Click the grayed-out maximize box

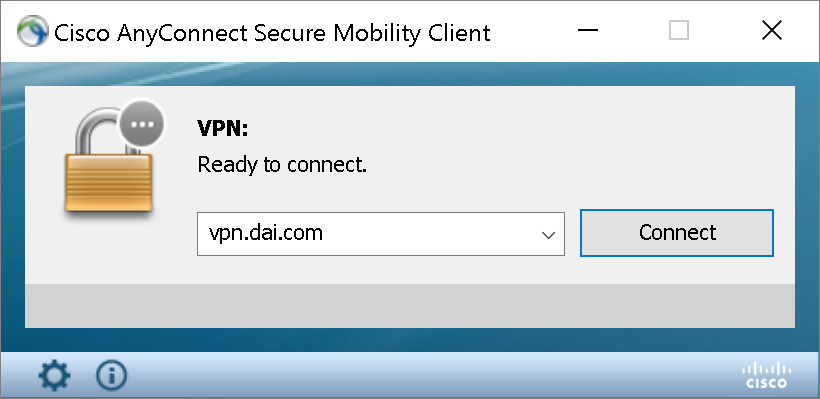coord(679,30)
